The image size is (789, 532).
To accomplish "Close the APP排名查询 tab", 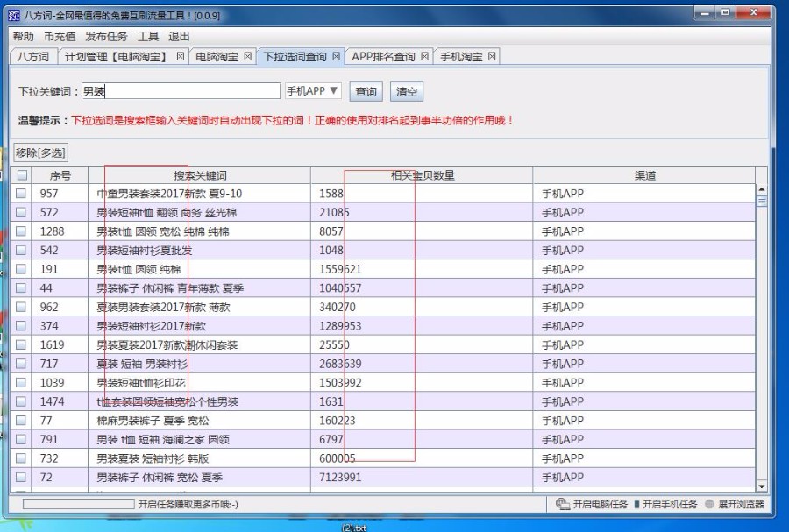I will [x=424, y=56].
